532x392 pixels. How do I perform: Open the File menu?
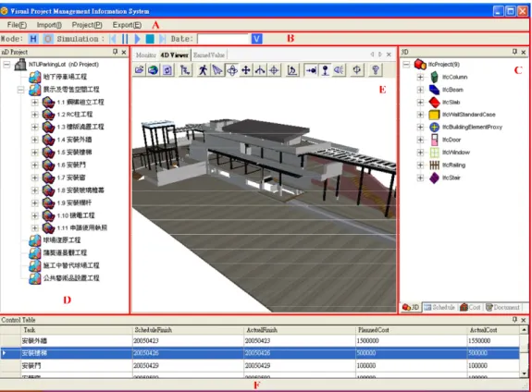(x=17, y=25)
